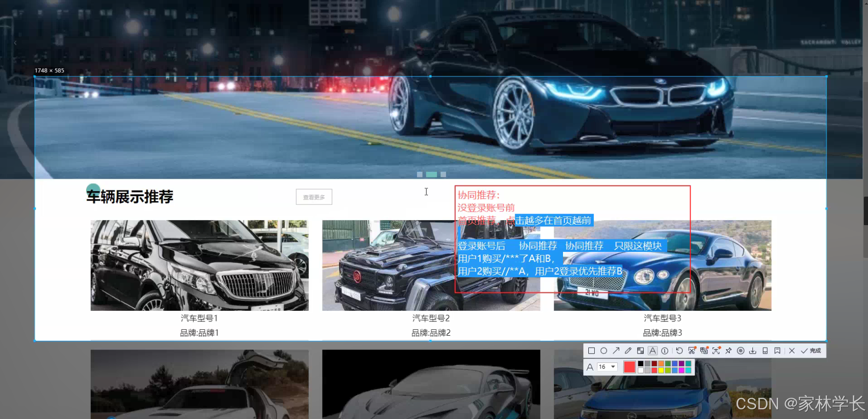868x419 pixels.
Task: Select the pencil freehand tool
Action: [x=628, y=351]
